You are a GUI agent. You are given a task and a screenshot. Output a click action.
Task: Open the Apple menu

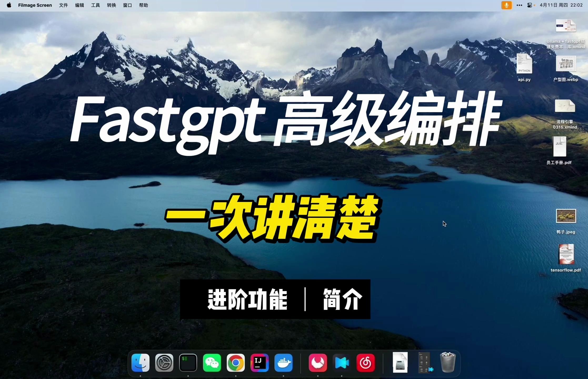(9, 5)
